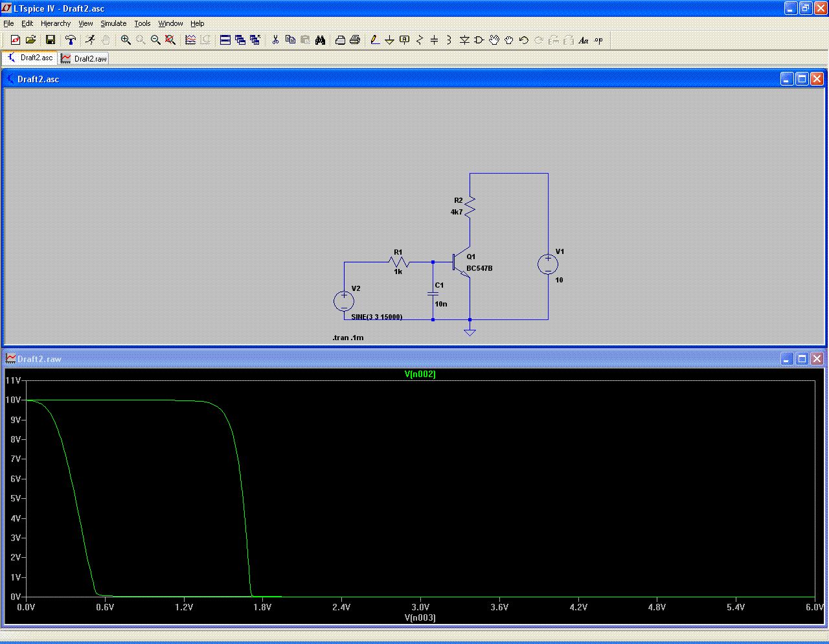829x644 pixels.
Task: Click the V(n003) horizontal axis label
Action: [420, 617]
